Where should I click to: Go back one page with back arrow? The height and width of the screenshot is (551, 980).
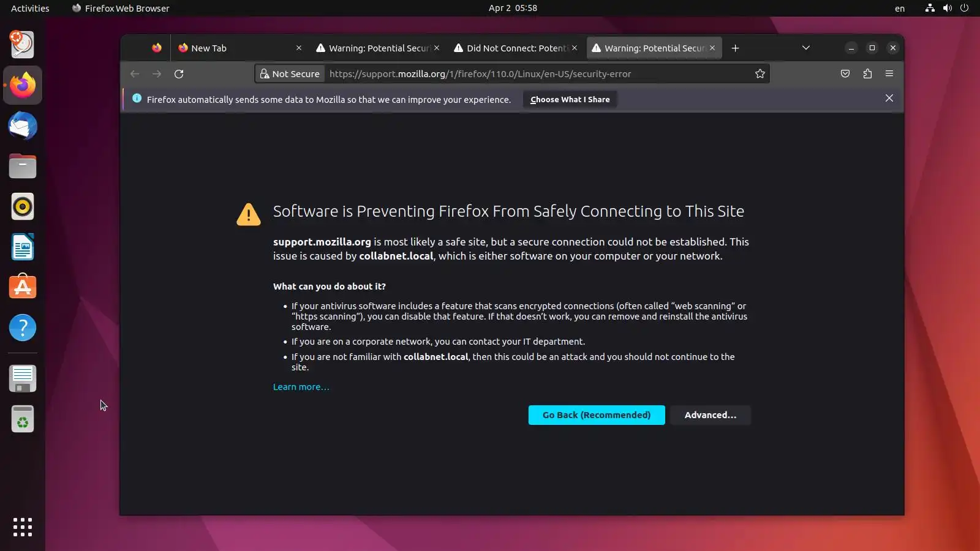coord(135,73)
